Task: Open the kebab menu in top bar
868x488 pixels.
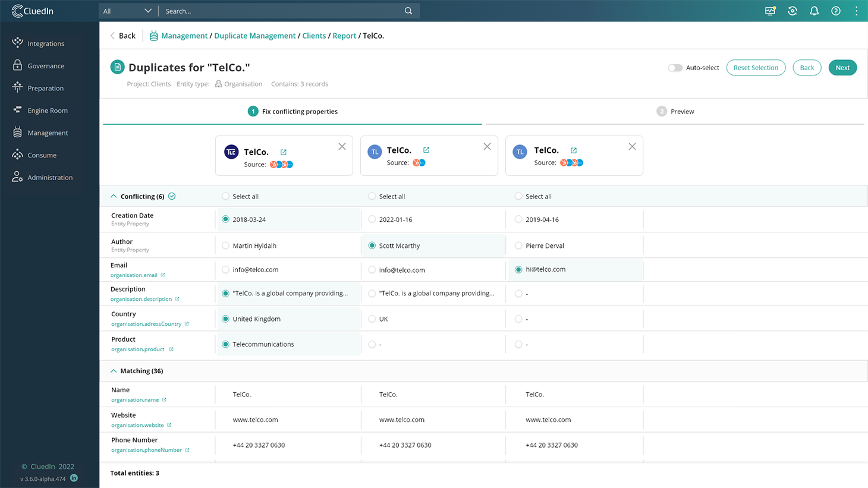Action: point(857,11)
